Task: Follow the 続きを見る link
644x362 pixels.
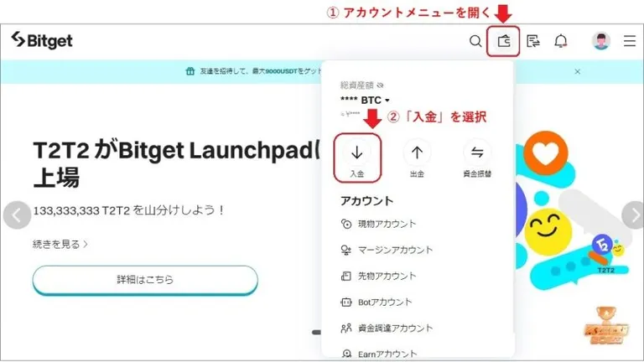Action: tap(60, 244)
